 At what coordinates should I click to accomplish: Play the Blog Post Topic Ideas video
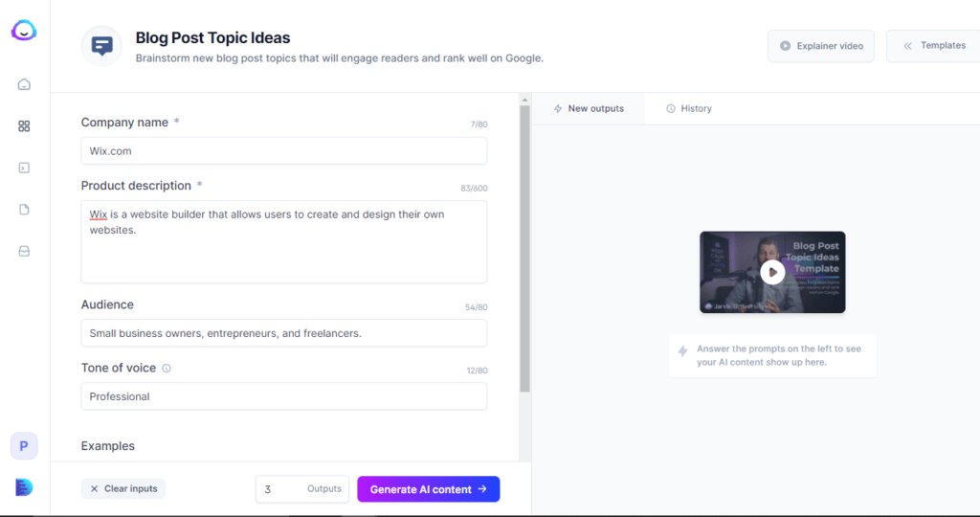[772, 272]
